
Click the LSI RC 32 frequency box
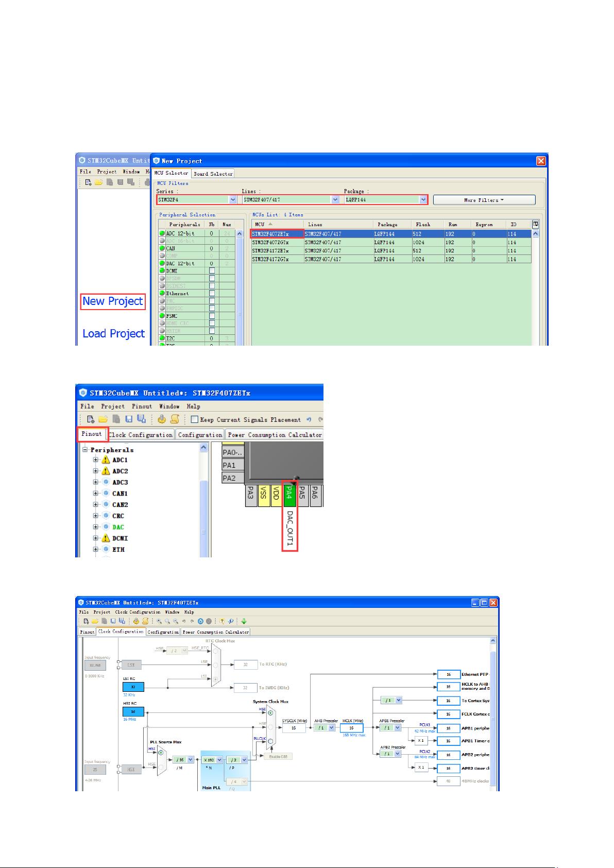coord(133,687)
